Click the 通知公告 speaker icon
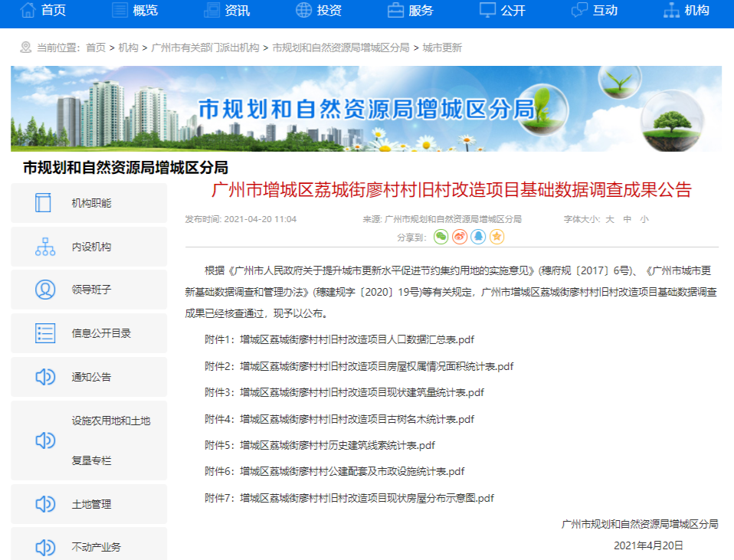Screen dimensions: 734x560 pyautogui.click(x=45, y=377)
